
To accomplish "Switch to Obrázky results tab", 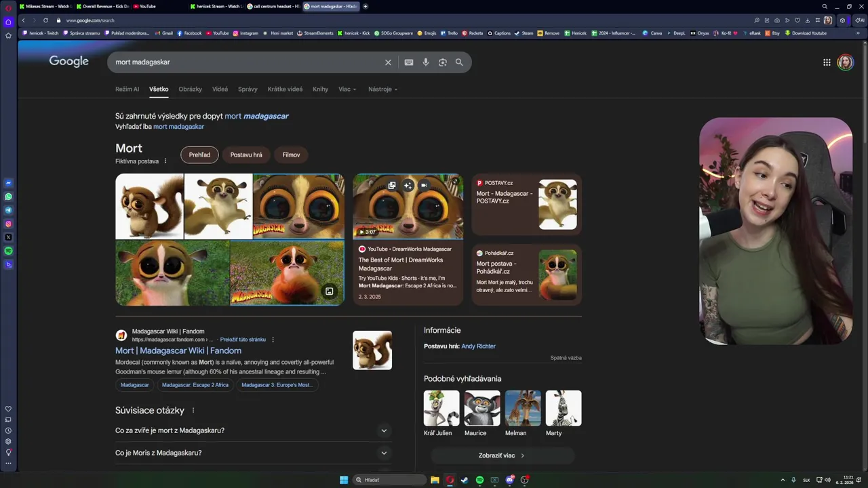I will 191,89.
